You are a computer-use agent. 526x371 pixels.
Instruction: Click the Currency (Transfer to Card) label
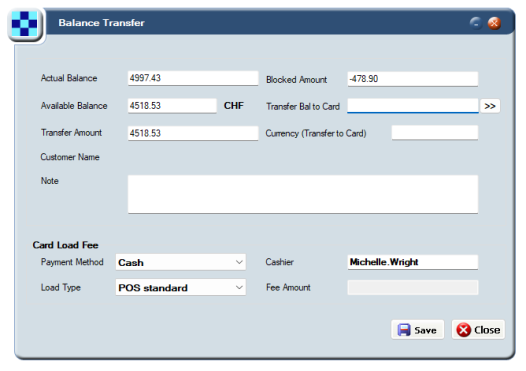(316, 134)
